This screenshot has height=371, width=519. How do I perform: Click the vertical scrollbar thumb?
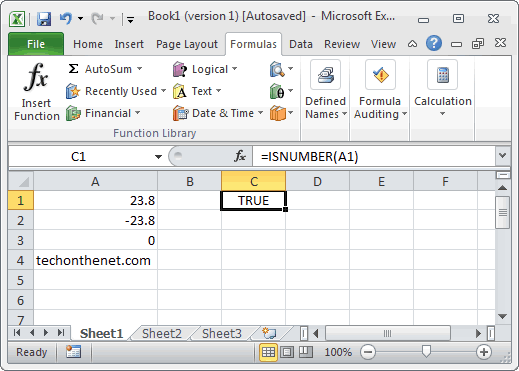(x=502, y=212)
